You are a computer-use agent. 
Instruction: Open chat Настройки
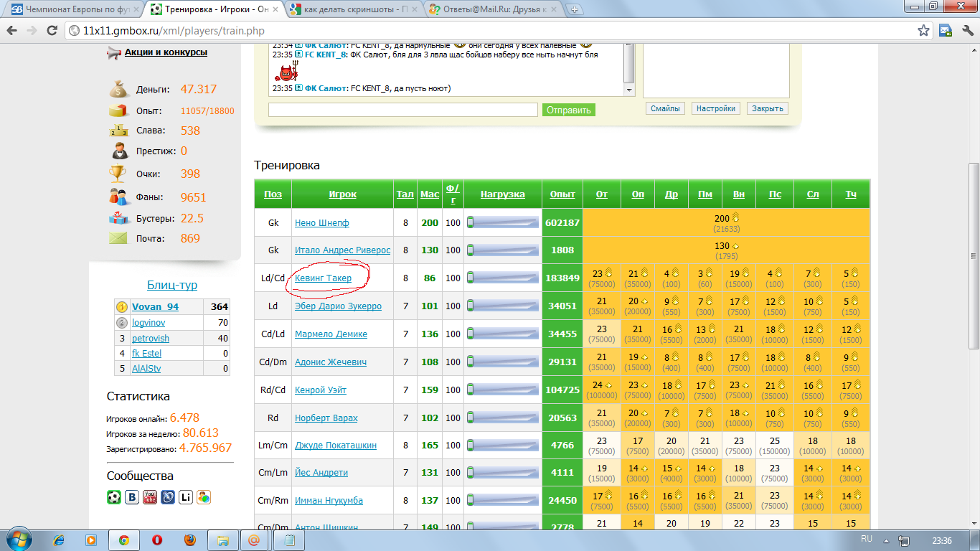[x=715, y=108]
